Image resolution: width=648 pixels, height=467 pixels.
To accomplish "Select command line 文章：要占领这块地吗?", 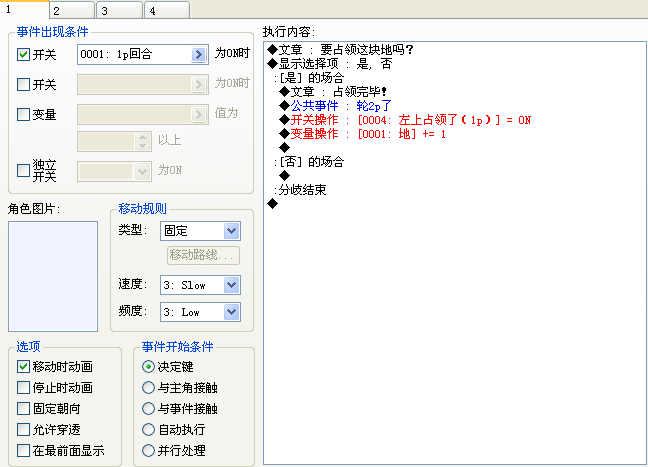I will (x=340, y=50).
